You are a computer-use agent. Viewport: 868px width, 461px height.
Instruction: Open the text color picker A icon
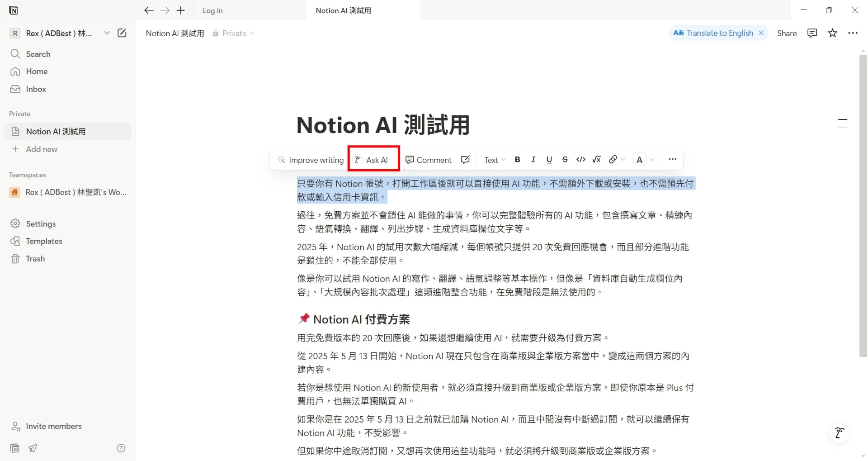(x=640, y=159)
